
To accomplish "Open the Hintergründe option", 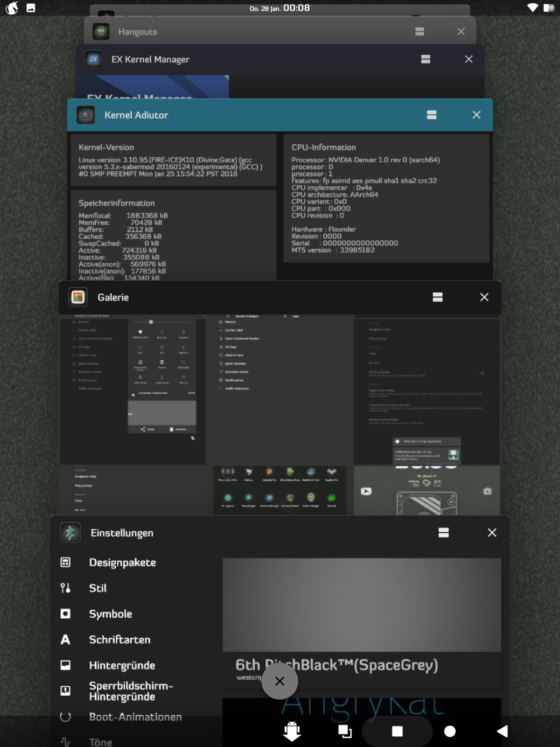I will pos(122,665).
